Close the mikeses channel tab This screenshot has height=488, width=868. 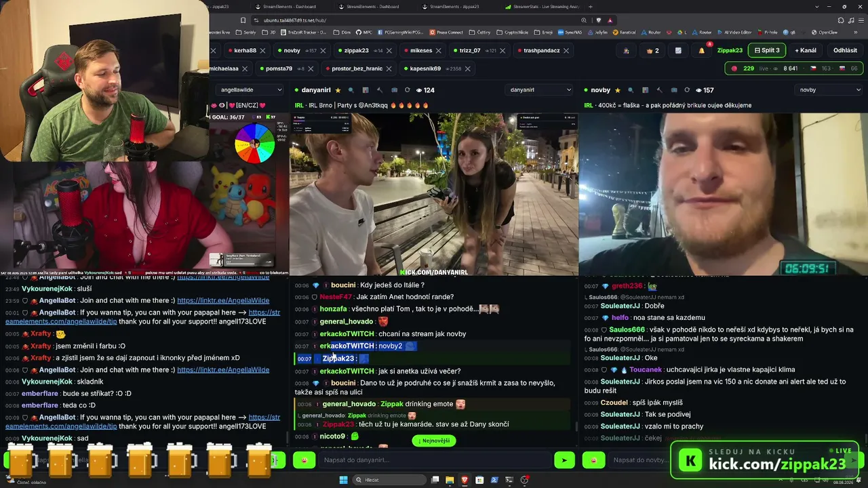439,50
